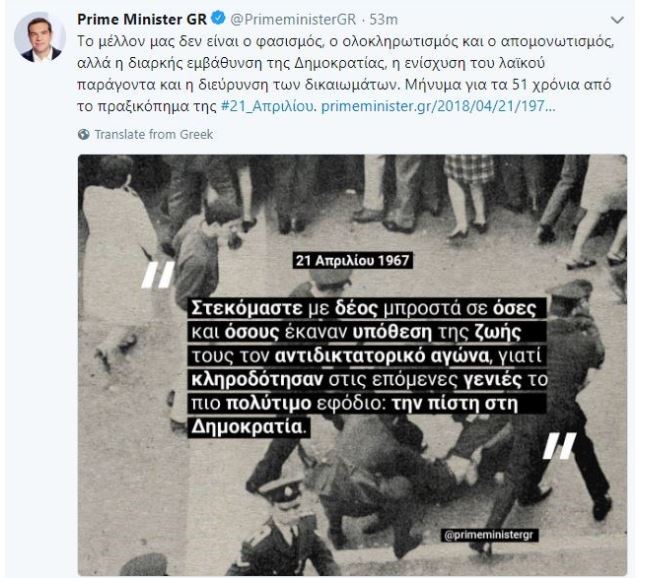This screenshot has height=578, width=664.
Task: Click the opening quotation mark graphic
Action: click(x=158, y=274)
